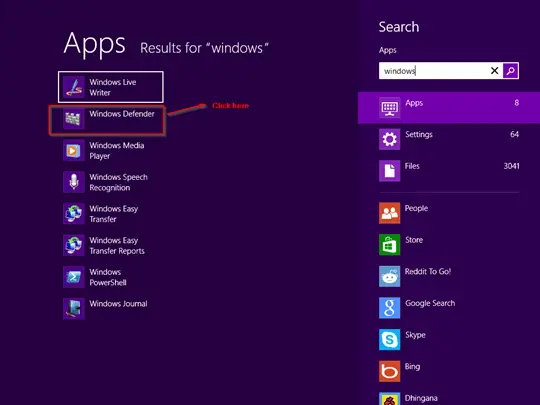540x405 pixels.
Task: Click the 'Windows Live Writer' text
Action: [x=113, y=87]
